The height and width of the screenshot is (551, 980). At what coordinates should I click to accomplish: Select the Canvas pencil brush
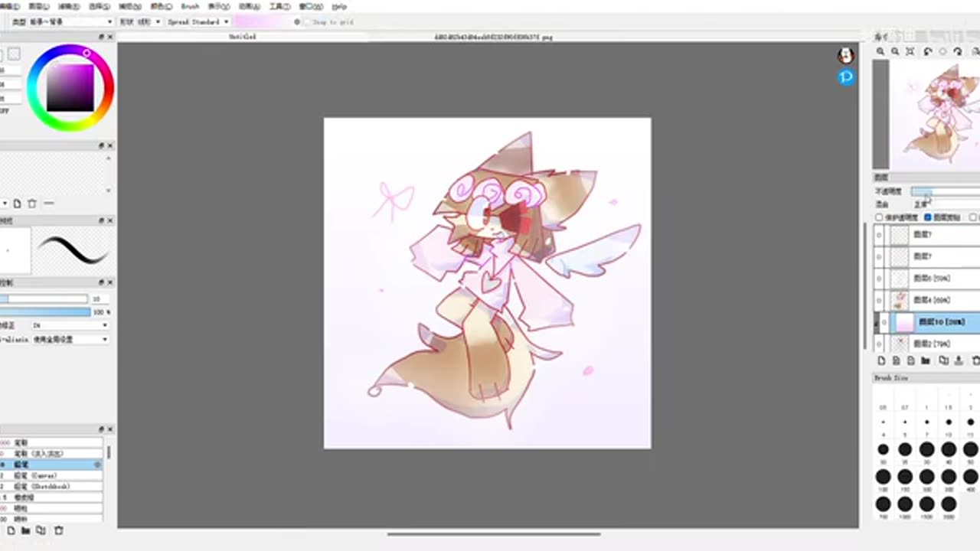(52, 475)
